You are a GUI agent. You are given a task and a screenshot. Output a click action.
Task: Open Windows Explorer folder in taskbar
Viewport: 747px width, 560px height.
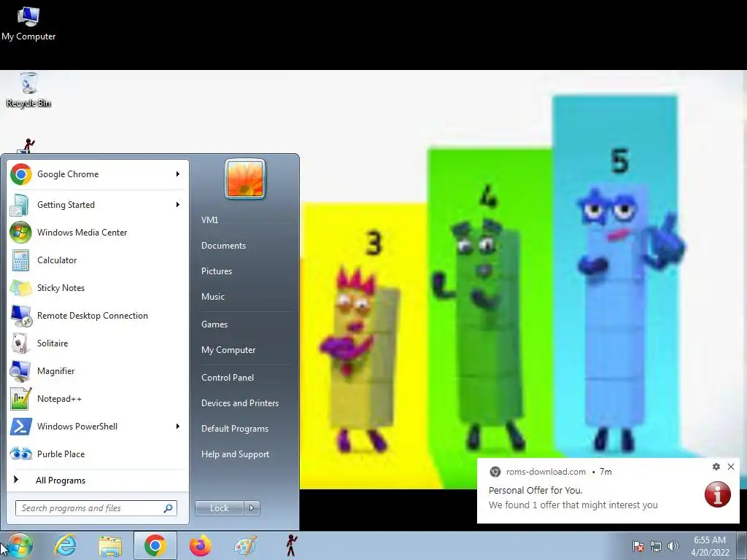110,546
